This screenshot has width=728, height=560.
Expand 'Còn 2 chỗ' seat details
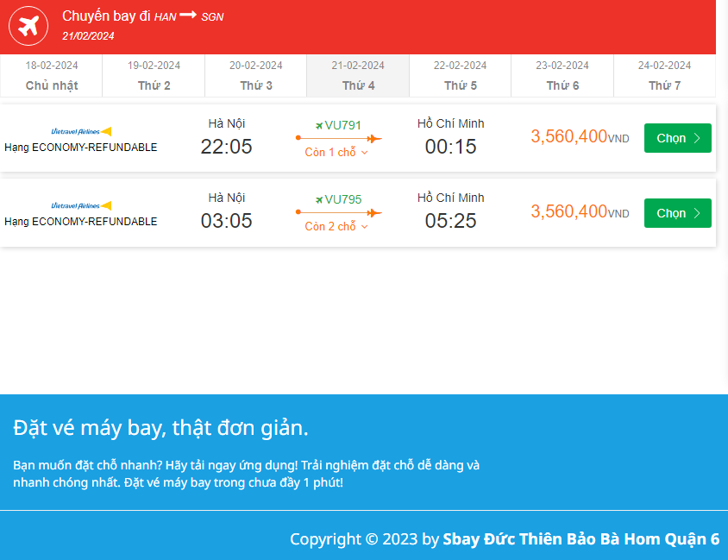(336, 227)
